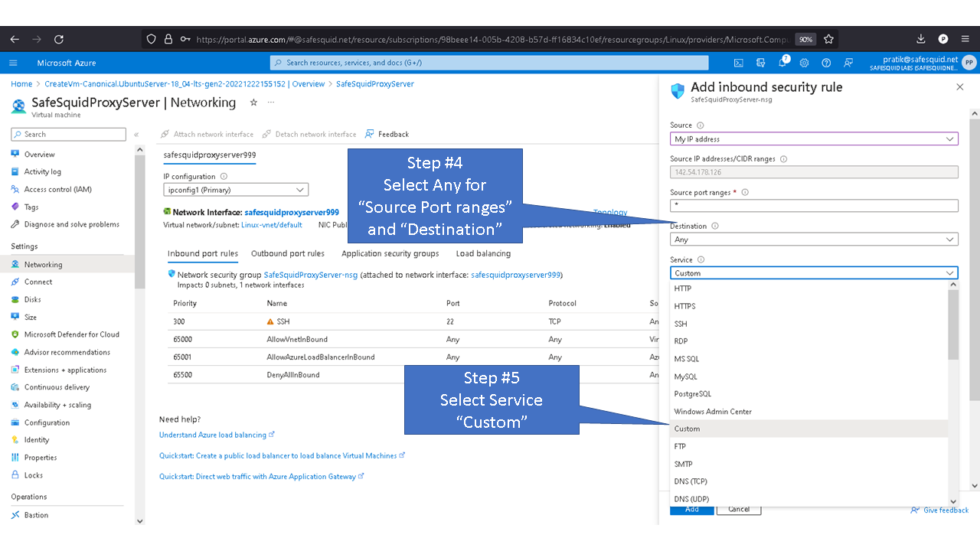Image resolution: width=980 pixels, height=551 pixels.
Task: Switch to Application security groups tab
Action: pos(390,253)
